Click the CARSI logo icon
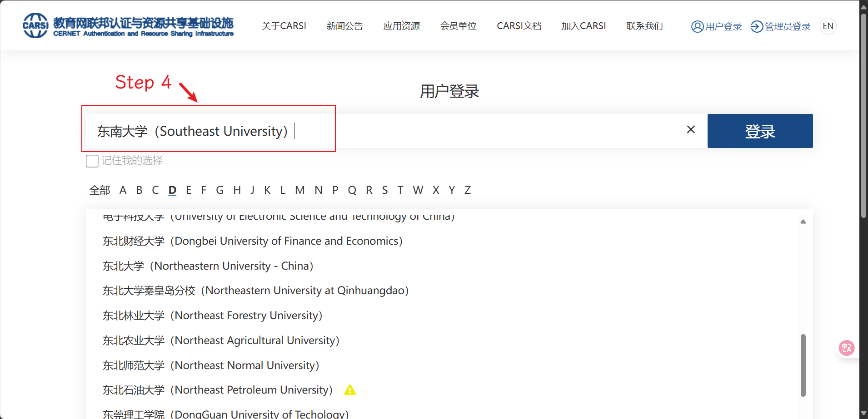The height and width of the screenshot is (419, 868). tap(35, 25)
